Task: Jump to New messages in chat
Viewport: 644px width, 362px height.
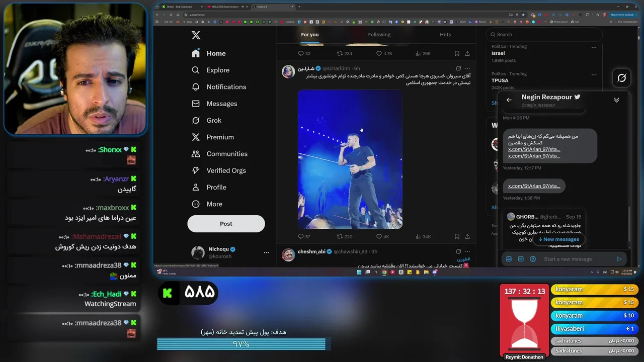Action: [x=558, y=239]
